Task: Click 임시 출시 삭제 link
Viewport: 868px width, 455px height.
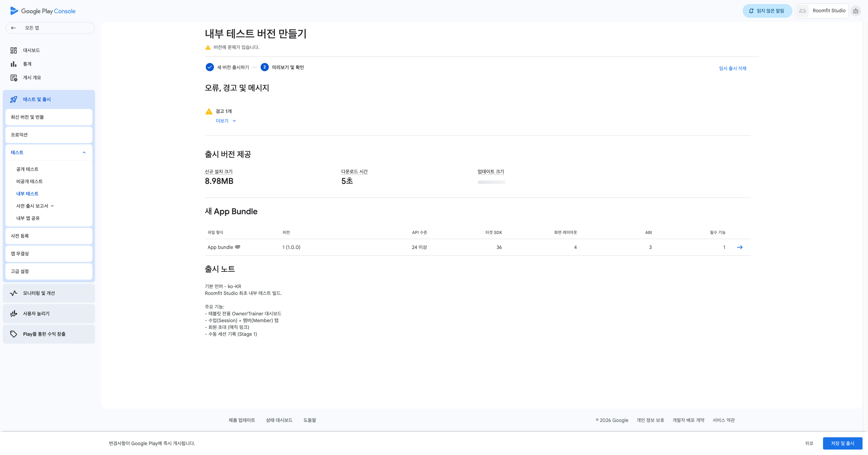Action: pos(732,68)
